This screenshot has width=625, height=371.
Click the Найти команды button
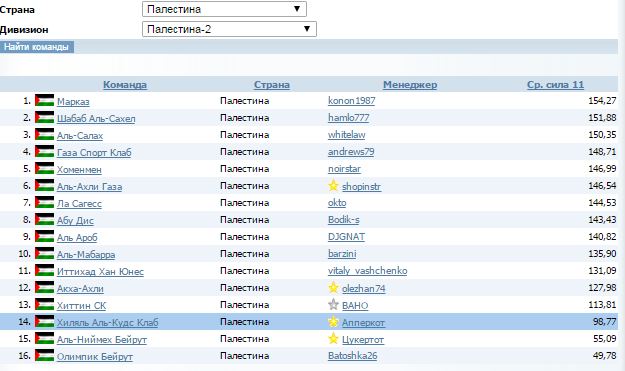(37, 47)
